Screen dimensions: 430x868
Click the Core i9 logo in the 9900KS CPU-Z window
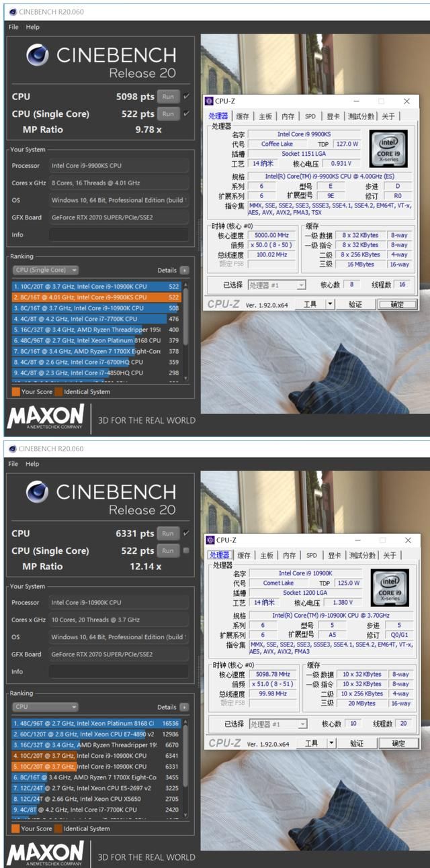point(388,148)
